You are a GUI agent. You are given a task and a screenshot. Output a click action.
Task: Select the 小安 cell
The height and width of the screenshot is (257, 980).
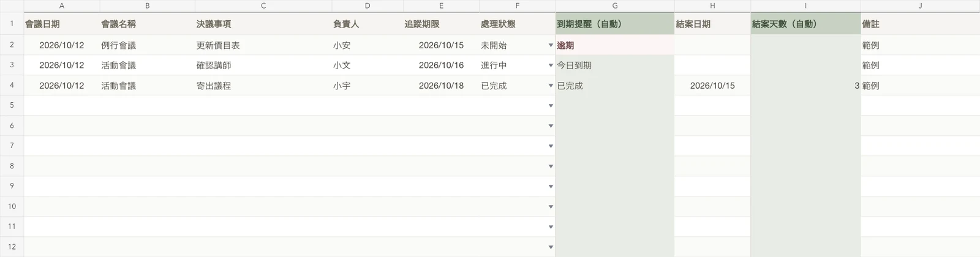tap(367, 45)
